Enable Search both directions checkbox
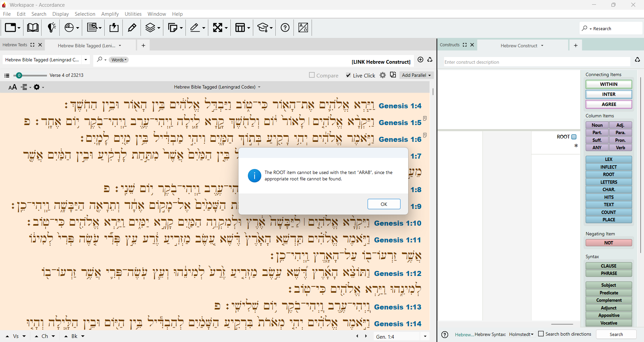Image resolution: width=644 pixels, height=342 pixels. click(541, 334)
